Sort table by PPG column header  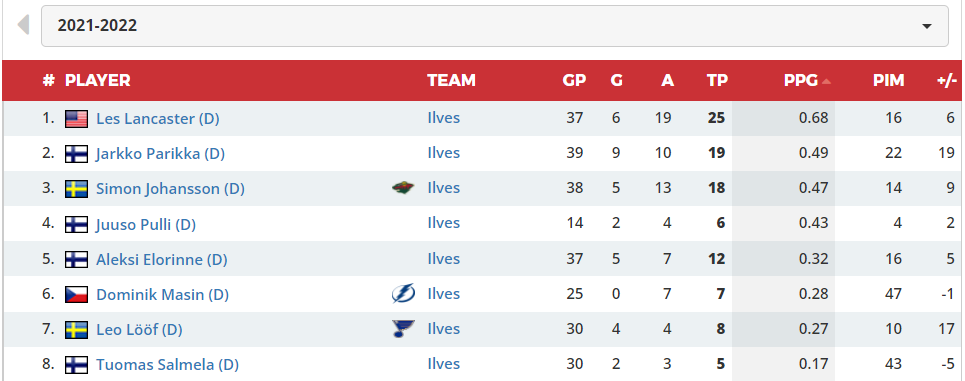[801, 80]
